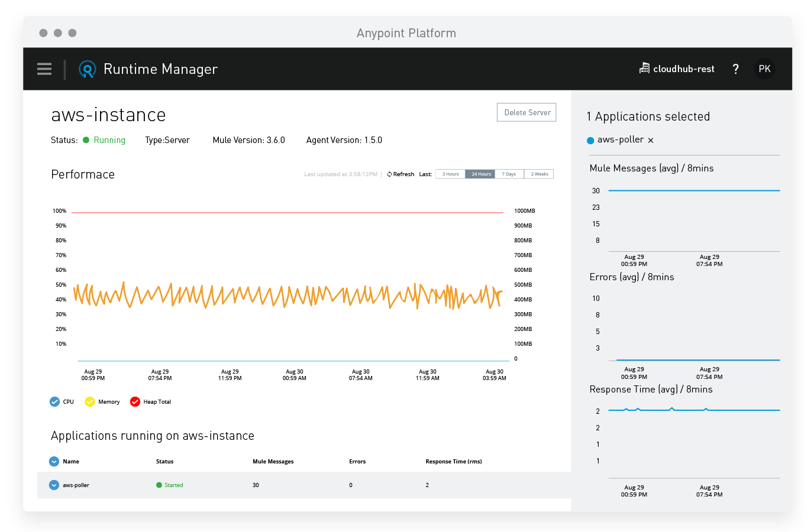Toggle the Memory series checkbox
This screenshot has width=811, height=532.
tap(90, 402)
